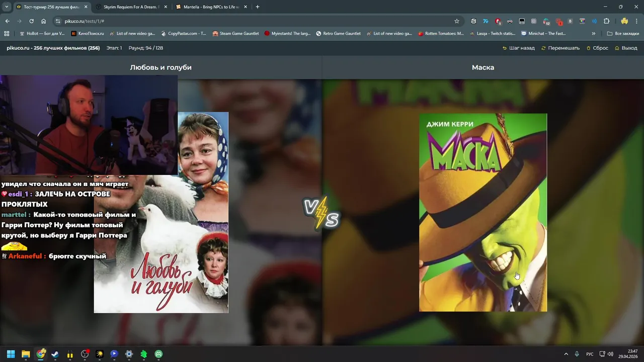Open the apps grid in bookmarks bar
The image size is (644, 362).
click(x=7, y=34)
